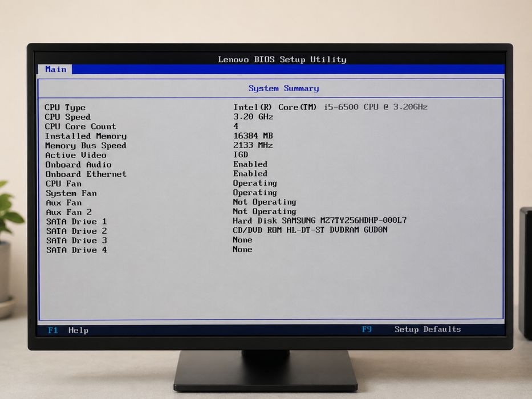Click the F1 key hint

pyautogui.click(x=52, y=330)
